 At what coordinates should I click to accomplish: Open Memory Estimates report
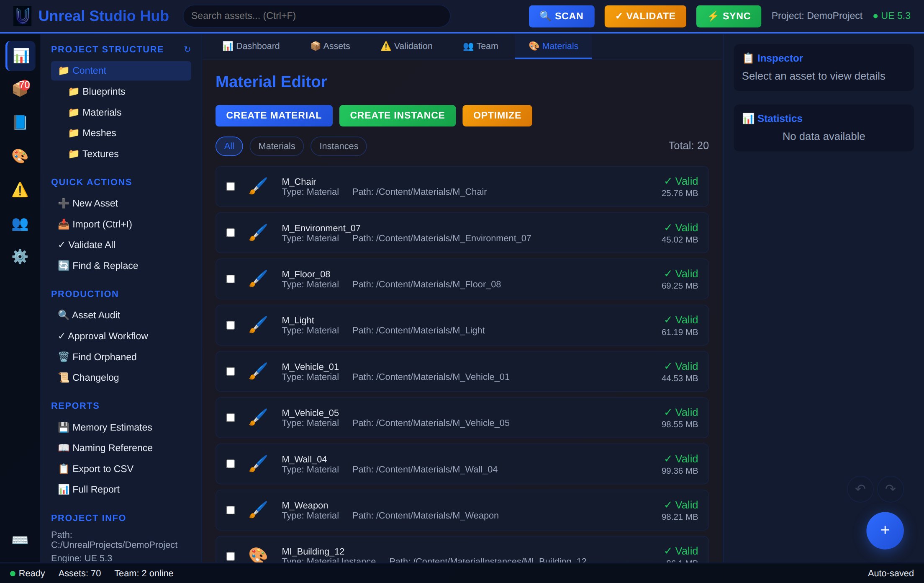(x=121, y=427)
